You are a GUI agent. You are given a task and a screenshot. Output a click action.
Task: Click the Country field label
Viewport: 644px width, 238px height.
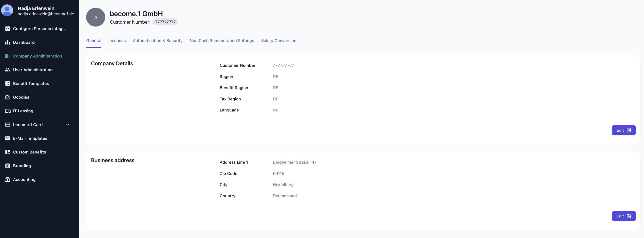(227, 196)
